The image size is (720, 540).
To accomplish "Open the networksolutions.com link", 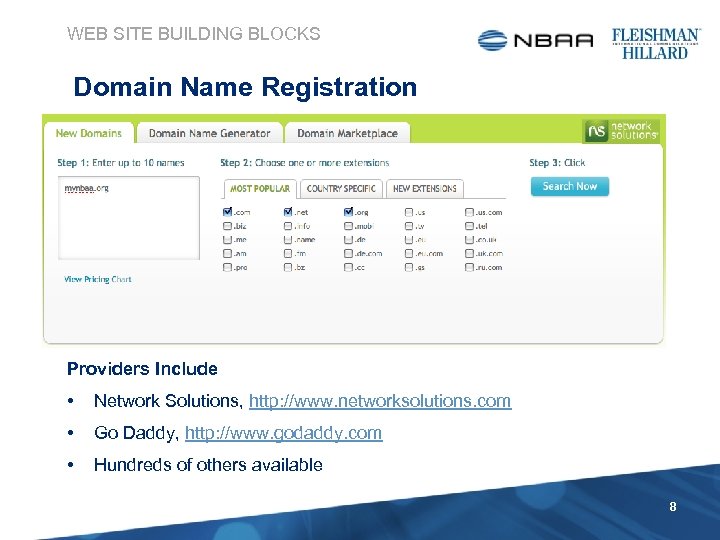I will pos(380,401).
